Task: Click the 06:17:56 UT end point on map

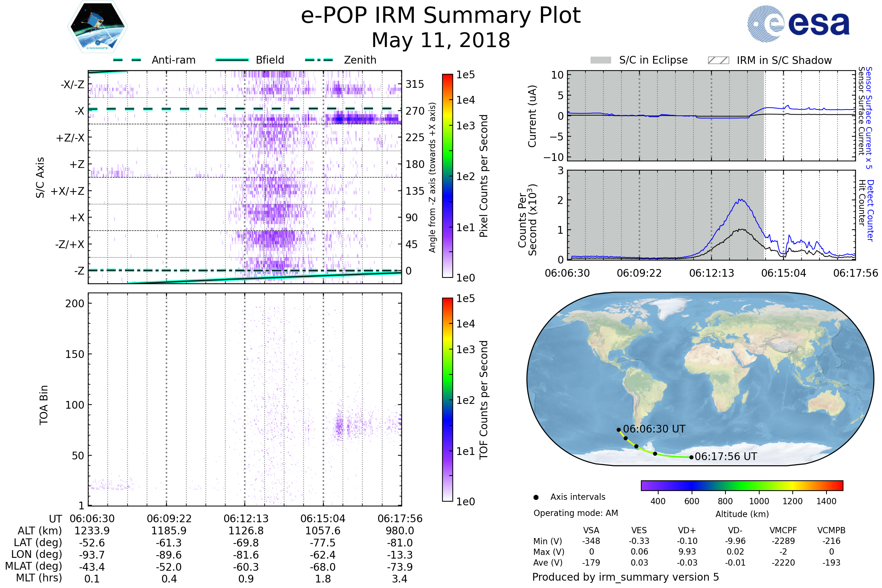Action: click(x=691, y=457)
